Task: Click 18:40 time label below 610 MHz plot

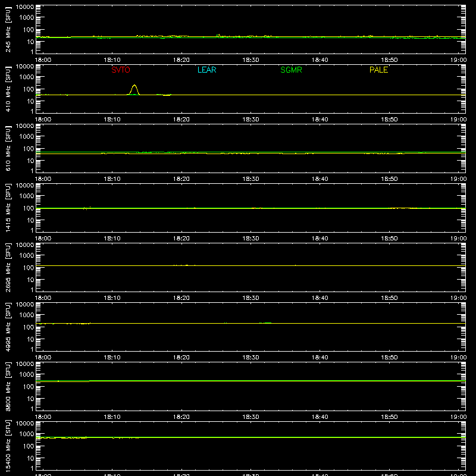Action: [320, 179]
